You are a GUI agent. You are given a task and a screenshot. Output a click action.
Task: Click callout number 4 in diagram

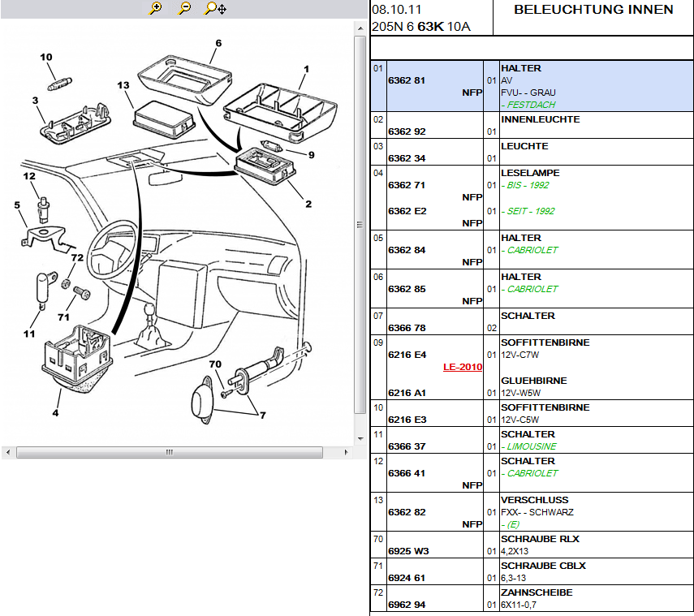click(x=56, y=414)
